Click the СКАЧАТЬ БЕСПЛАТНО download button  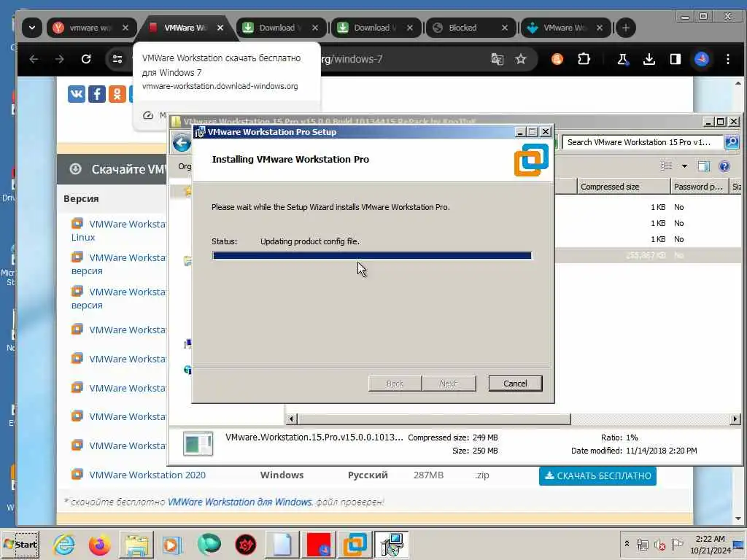(597, 475)
